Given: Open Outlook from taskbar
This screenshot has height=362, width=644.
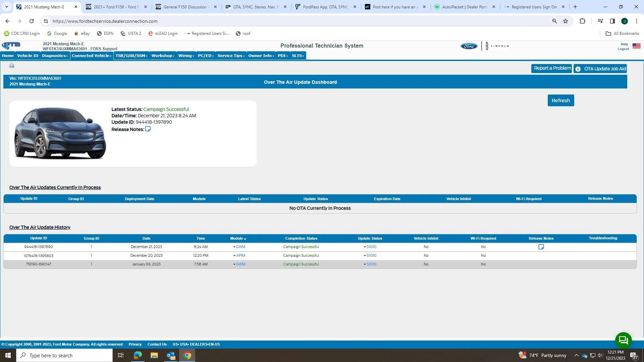Looking at the screenshot, I should click(x=171, y=355).
